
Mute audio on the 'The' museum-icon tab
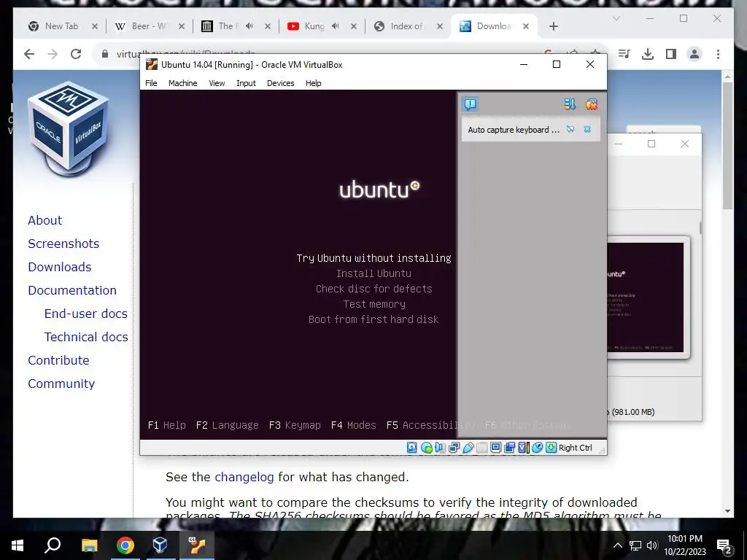click(249, 26)
